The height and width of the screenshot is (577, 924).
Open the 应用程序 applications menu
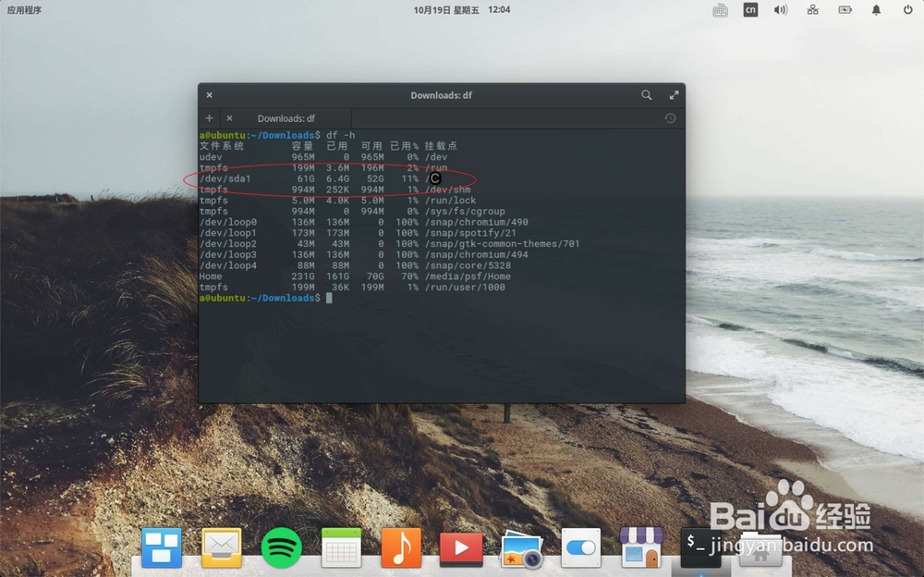pos(24,10)
